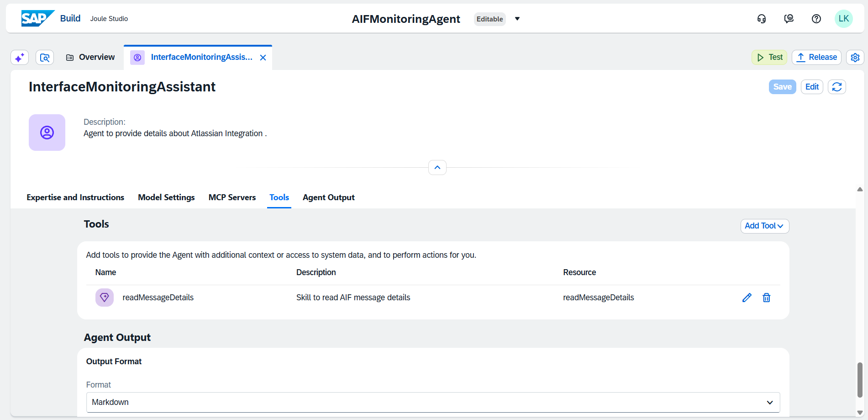Click the readMessageDetails skill icon

(105, 298)
